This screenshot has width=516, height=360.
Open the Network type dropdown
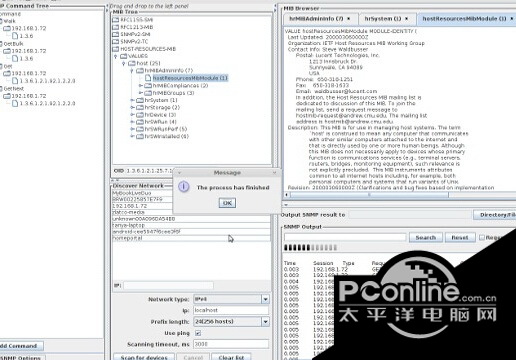tap(265, 299)
